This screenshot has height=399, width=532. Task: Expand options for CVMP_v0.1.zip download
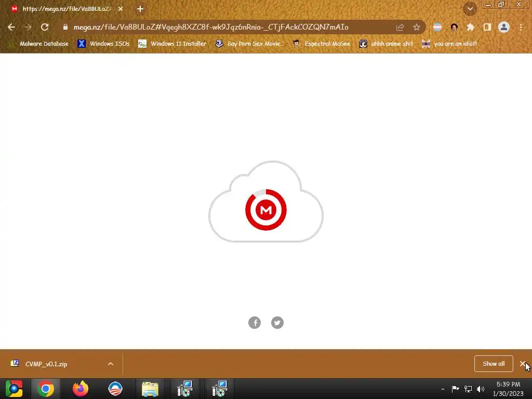[x=111, y=364]
